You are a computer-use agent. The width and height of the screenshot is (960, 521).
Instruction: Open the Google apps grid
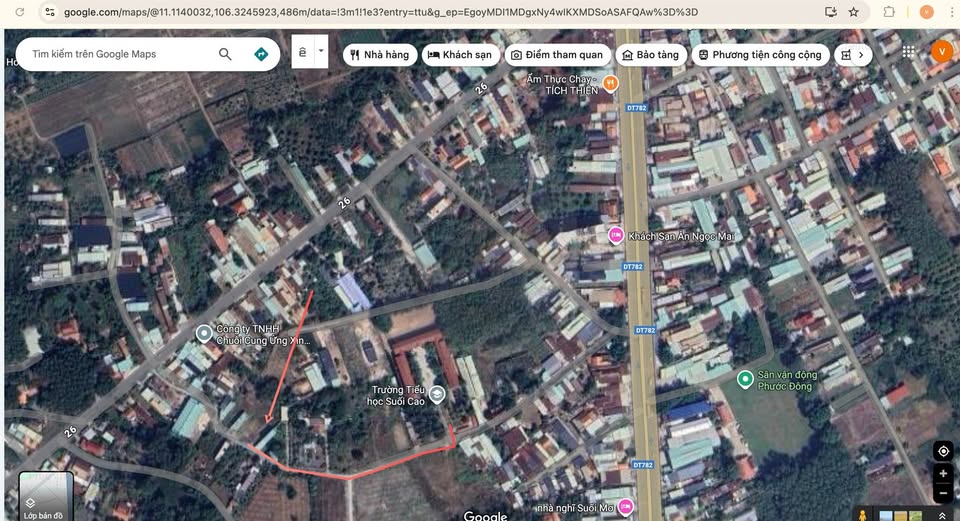pyautogui.click(x=908, y=52)
